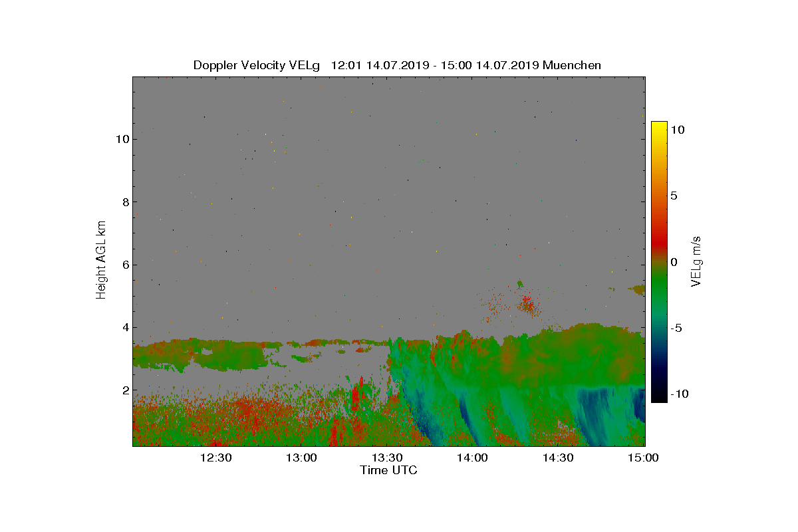798x532 pixels.
Task: Click the colorbar tick label '0'
Action: pos(674,262)
